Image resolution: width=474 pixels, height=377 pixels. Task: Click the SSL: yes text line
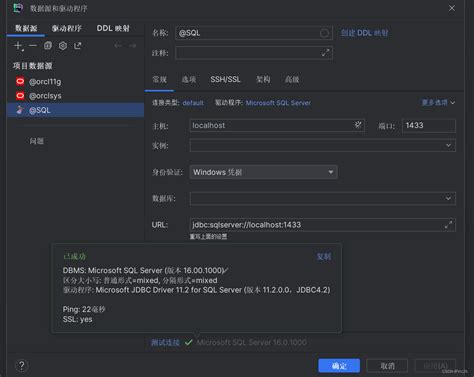click(x=77, y=319)
